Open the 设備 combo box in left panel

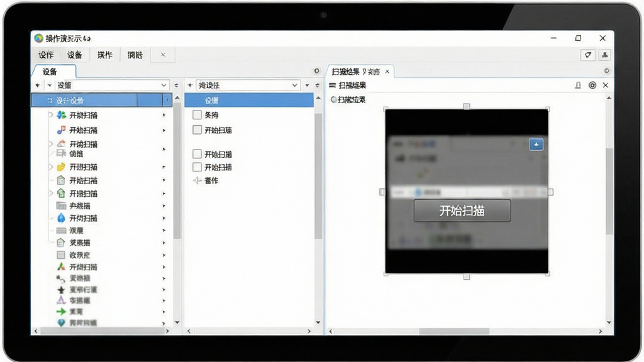click(112, 85)
